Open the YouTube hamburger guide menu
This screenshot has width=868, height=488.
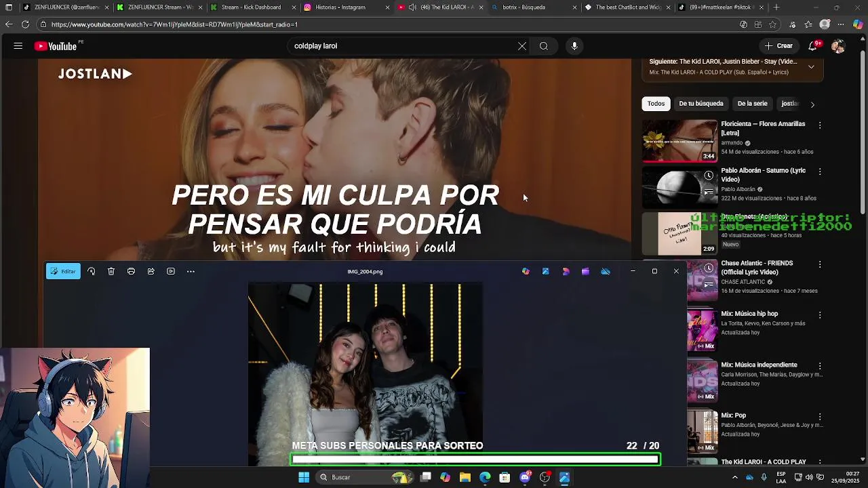(18, 46)
